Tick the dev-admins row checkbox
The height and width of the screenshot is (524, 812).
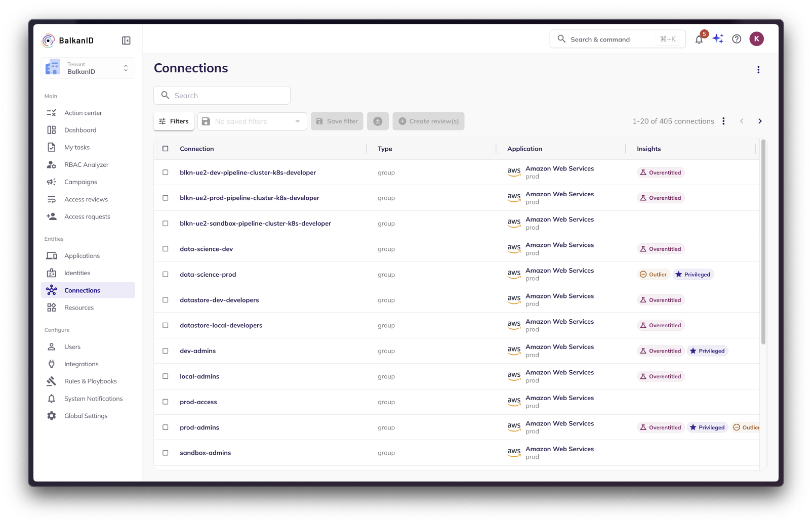pos(166,351)
